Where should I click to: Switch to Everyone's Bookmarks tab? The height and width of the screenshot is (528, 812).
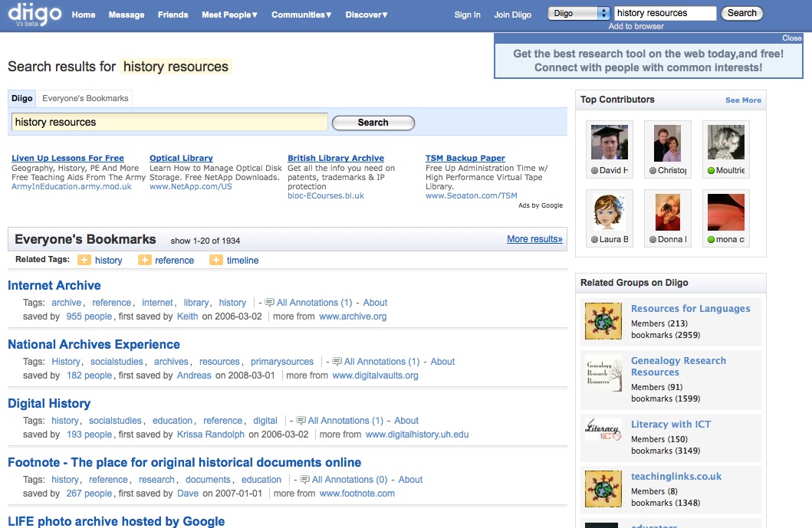click(85, 98)
